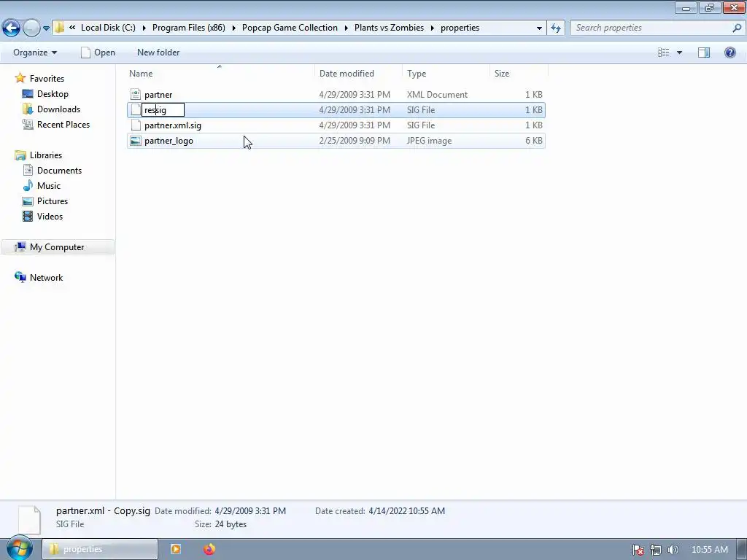Open the recent pages dropdown arrow
Viewport: 747px width, 560px height.
pyautogui.click(x=46, y=28)
